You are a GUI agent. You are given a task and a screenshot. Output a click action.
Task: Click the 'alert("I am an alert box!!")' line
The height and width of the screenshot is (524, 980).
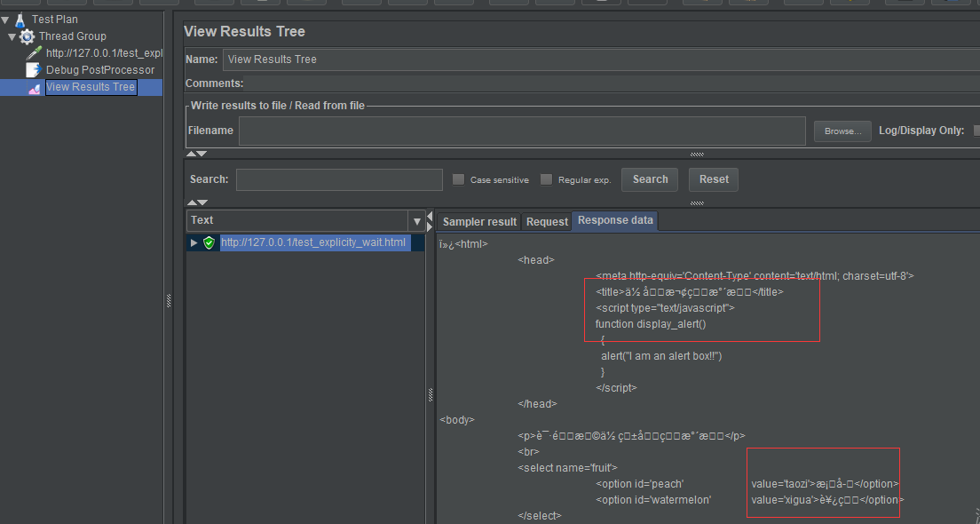click(661, 356)
